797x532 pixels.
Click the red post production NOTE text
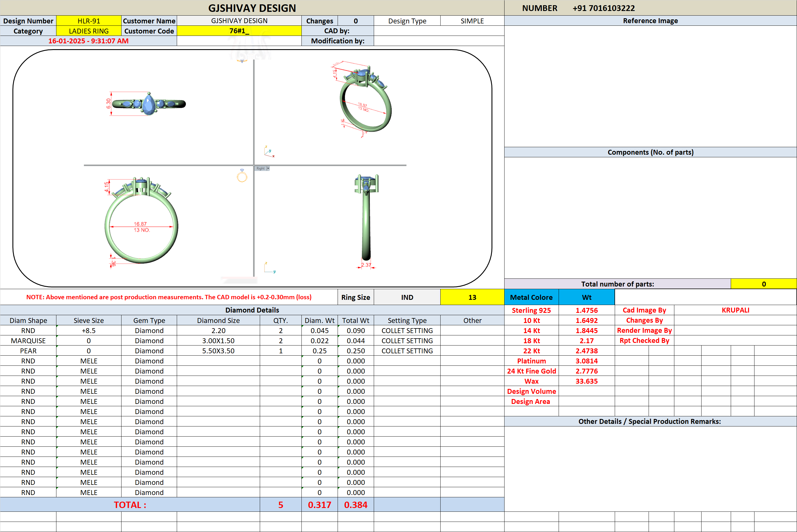click(169, 297)
